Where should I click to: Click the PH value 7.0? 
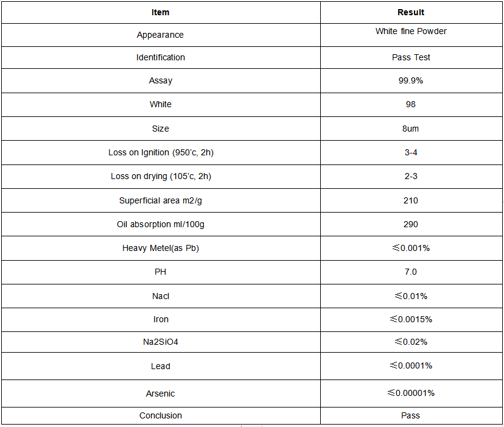click(x=411, y=272)
